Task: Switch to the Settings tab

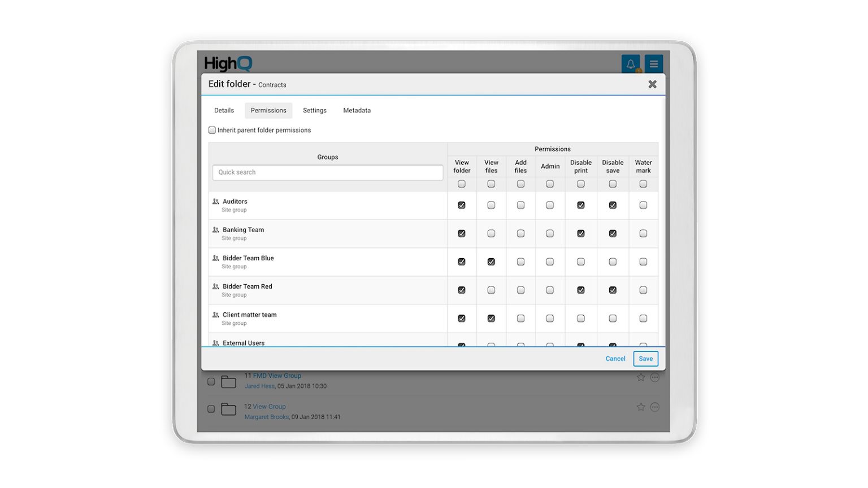Action: (x=315, y=110)
